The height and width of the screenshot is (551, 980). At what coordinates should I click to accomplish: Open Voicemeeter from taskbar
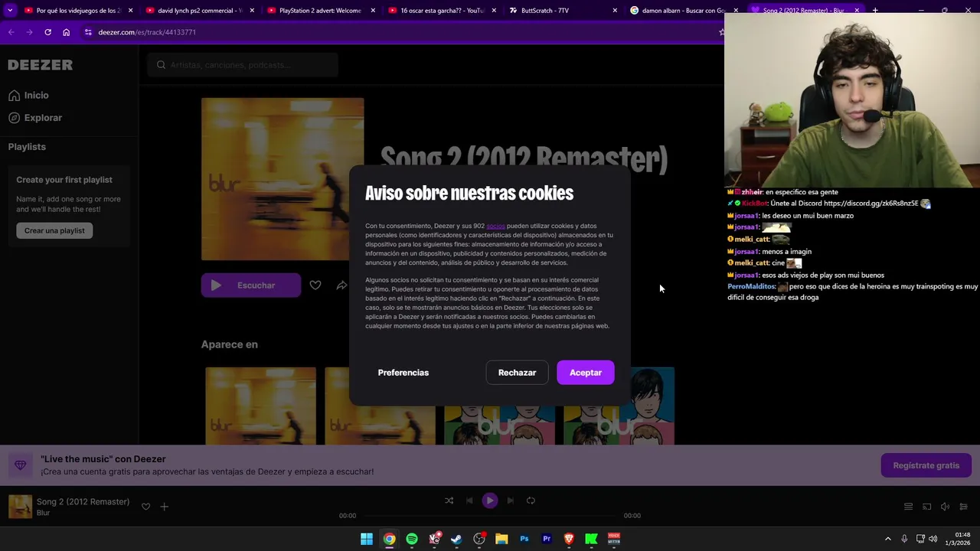pos(614,539)
